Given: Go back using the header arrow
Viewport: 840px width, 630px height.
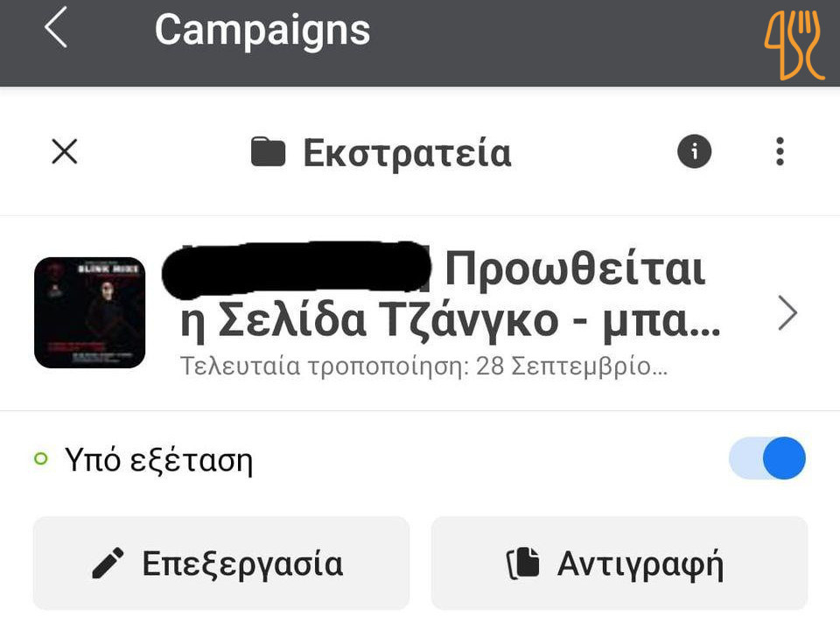Looking at the screenshot, I should 56,27.
